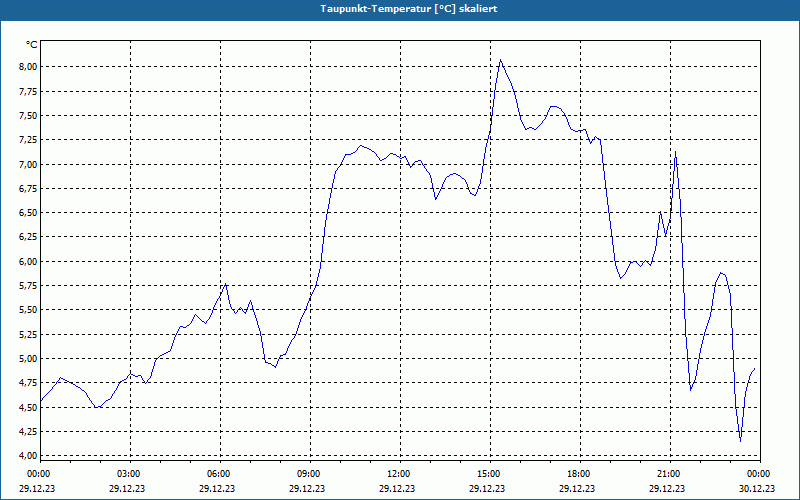The height and width of the screenshot is (500, 800).
Task: Select the 5,00 y-axis label
Action: point(29,359)
